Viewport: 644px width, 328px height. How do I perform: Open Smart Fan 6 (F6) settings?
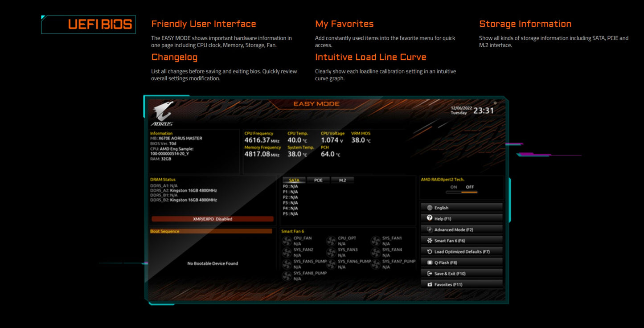pyautogui.click(x=462, y=241)
